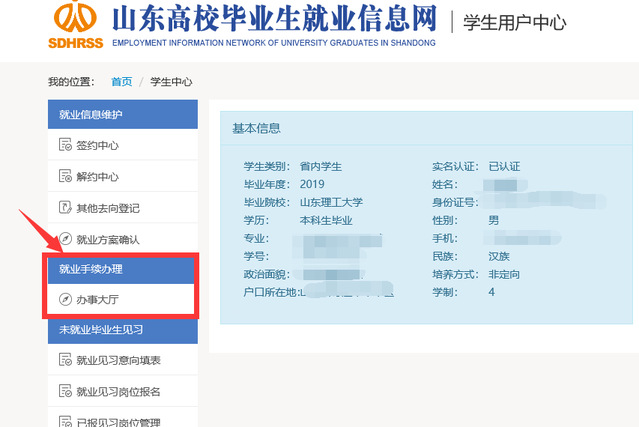Open the 办事大厅 menu entry text
Image resolution: width=639 pixels, height=427 pixels.
click(98, 299)
